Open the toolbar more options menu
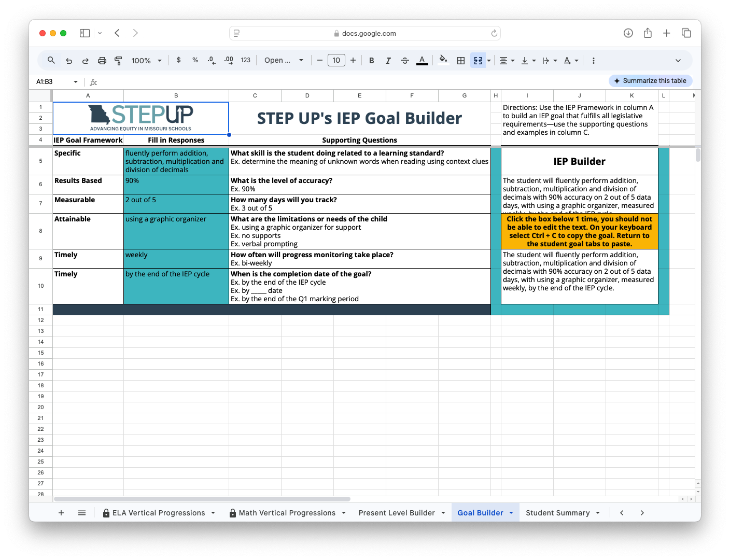The height and width of the screenshot is (560, 730). [594, 61]
